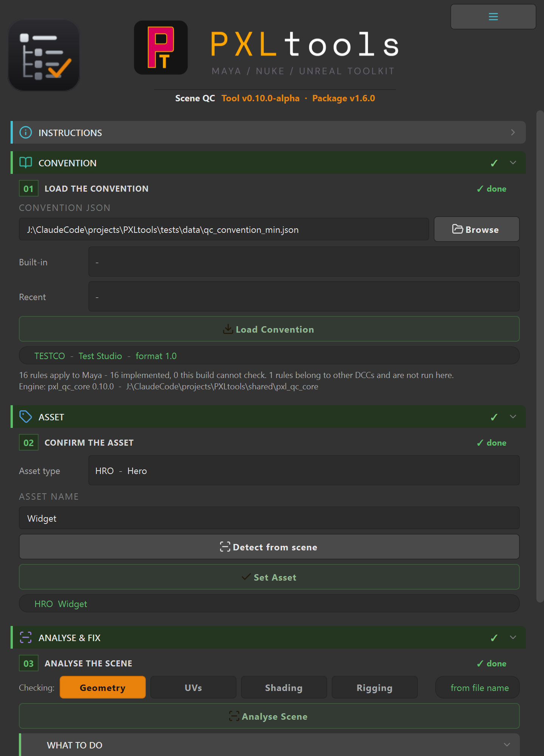Click the Detect from scene button
Image resolution: width=544 pixels, height=756 pixels.
click(269, 547)
